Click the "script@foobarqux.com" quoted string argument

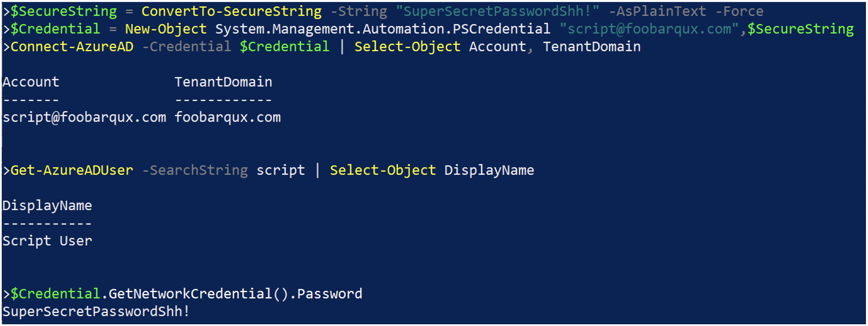[649, 29]
